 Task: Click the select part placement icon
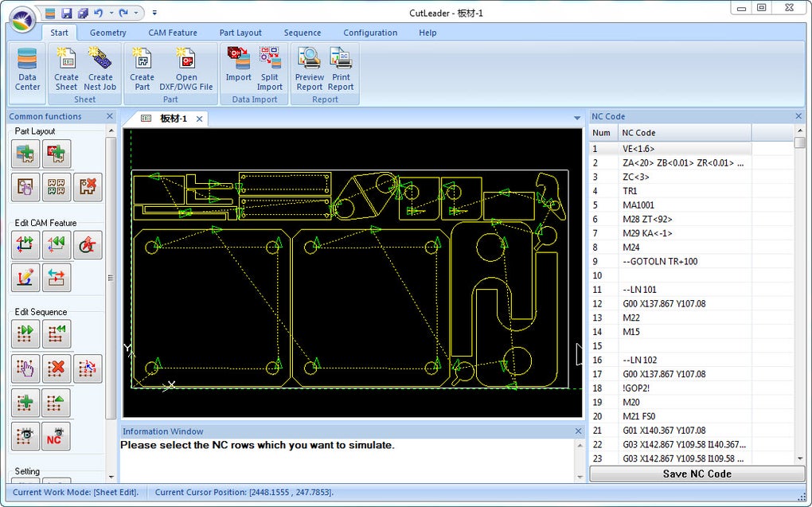25,187
